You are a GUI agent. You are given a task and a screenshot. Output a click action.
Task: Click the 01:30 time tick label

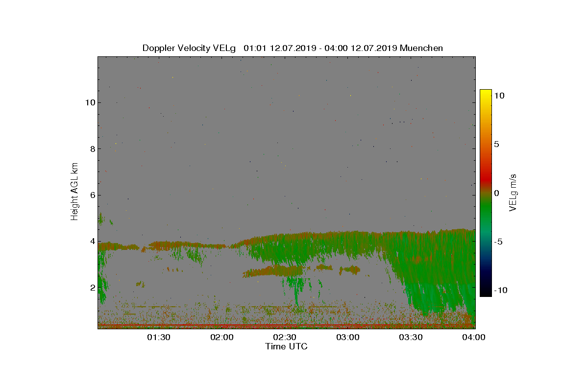(x=159, y=338)
